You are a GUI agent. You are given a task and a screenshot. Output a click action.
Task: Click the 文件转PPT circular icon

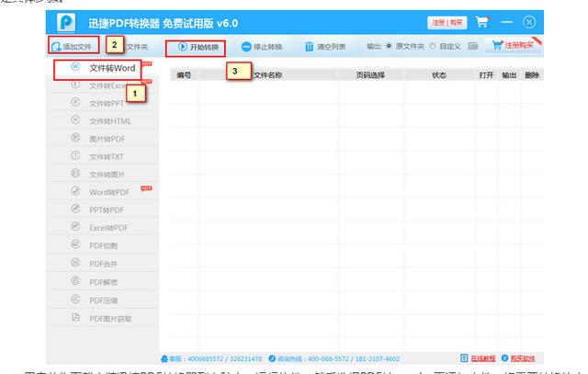[x=75, y=102]
